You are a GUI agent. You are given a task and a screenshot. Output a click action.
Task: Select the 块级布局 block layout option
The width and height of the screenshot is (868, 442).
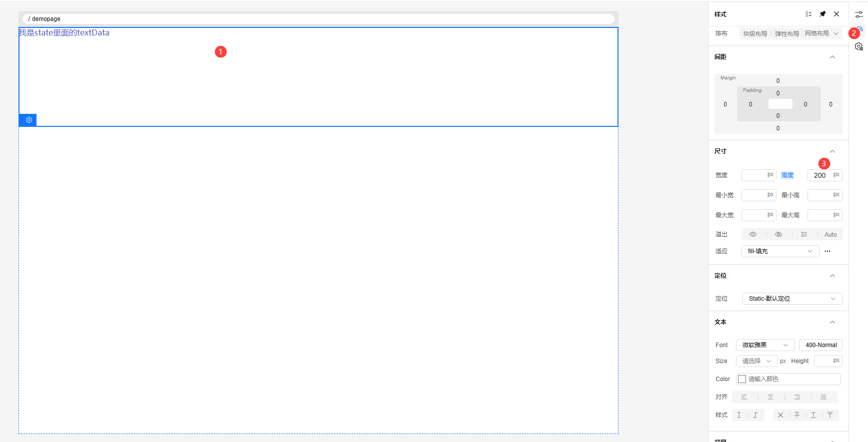755,33
